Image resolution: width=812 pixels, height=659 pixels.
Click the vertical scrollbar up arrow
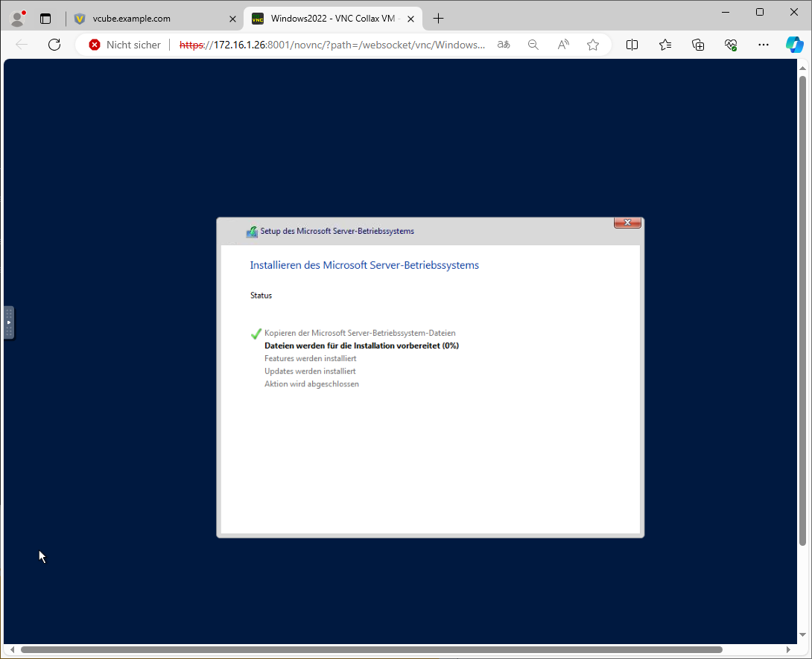(802, 68)
